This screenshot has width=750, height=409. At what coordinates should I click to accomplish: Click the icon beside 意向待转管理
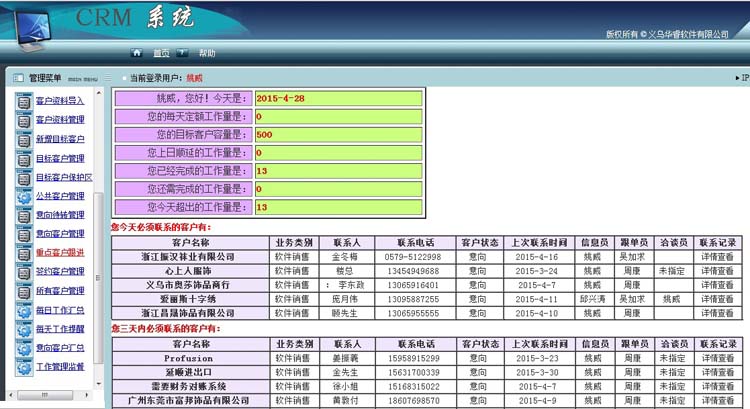(x=24, y=216)
